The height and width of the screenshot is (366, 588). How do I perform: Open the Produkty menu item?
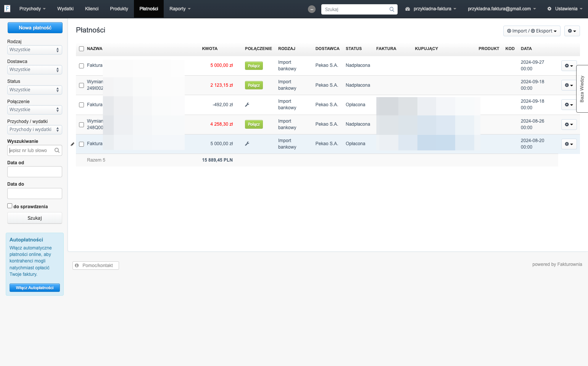(x=119, y=9)
